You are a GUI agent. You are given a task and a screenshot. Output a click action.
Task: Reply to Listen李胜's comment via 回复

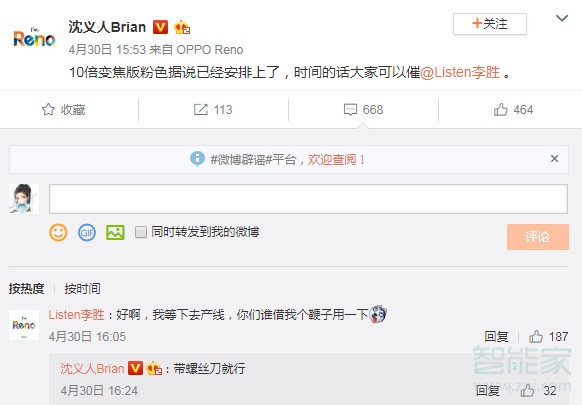(496, 336)
